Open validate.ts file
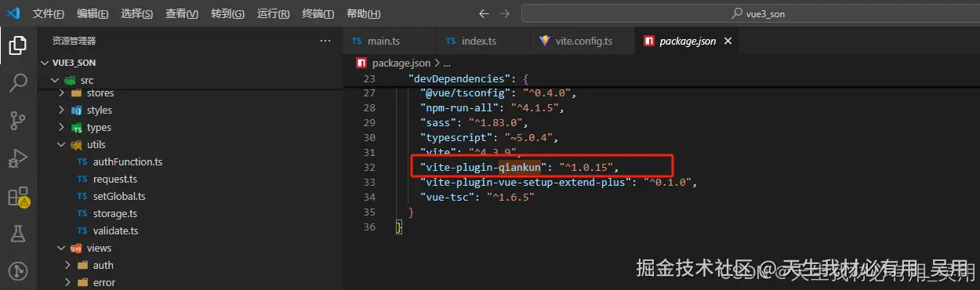Image resolution: width=980 pixels, height=290 pixels. (x=115, y=231)
